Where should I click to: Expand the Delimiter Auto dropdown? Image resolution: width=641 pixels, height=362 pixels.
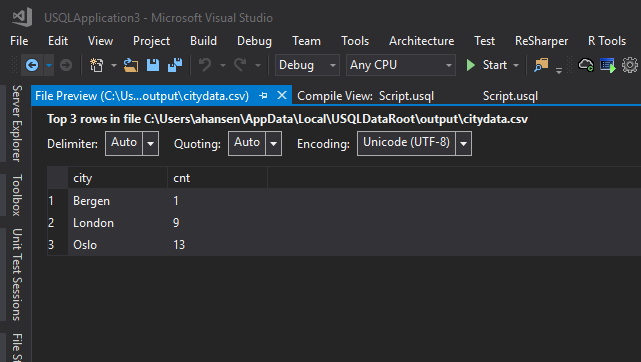pyautogui.click(x=150, y=143)
